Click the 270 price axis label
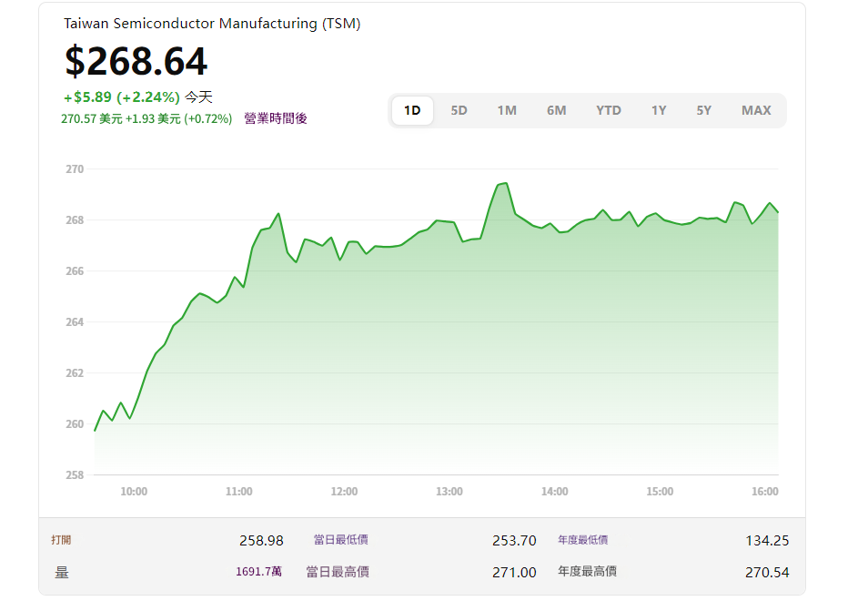 (75, 169)
